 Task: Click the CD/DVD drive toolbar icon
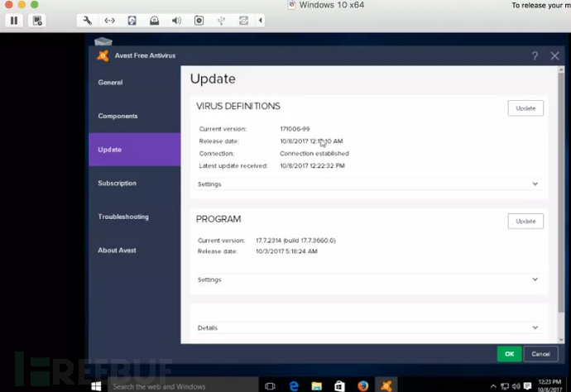[x=155, y=21]
